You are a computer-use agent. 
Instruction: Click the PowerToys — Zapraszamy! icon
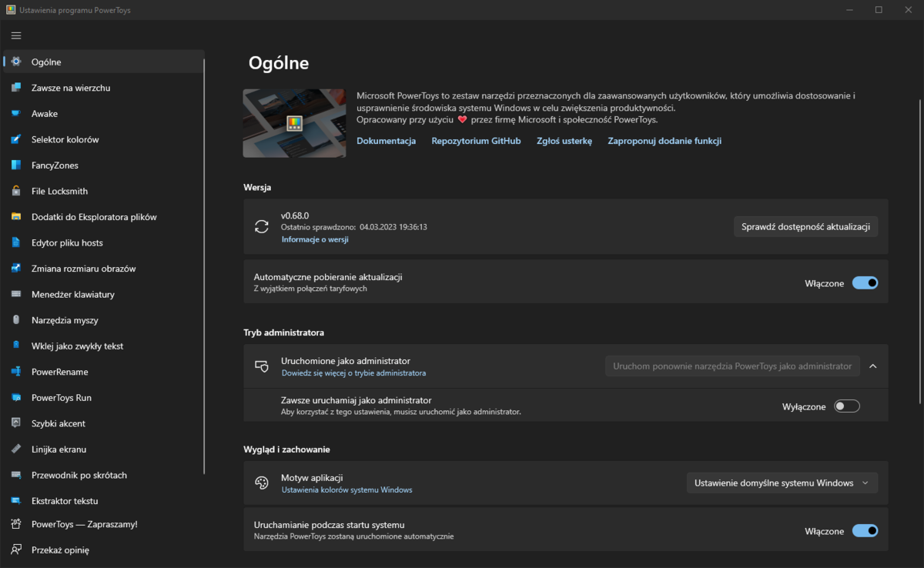click(16, 524)
